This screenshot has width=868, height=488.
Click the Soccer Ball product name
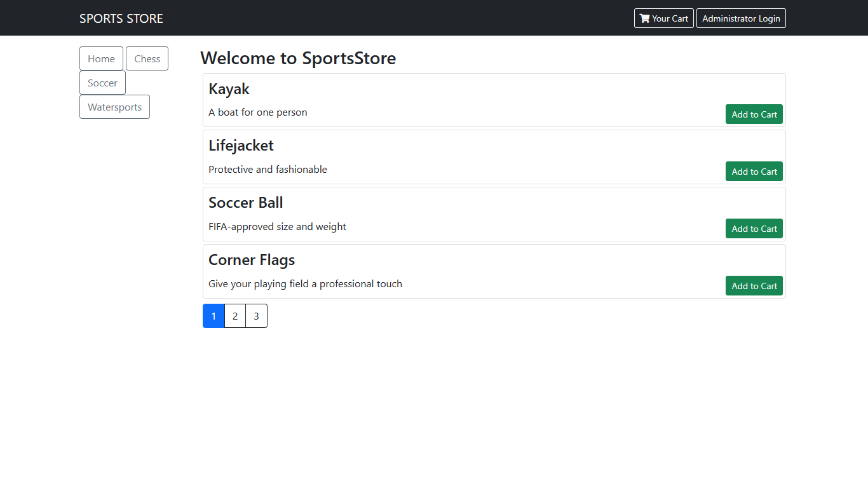245,203
